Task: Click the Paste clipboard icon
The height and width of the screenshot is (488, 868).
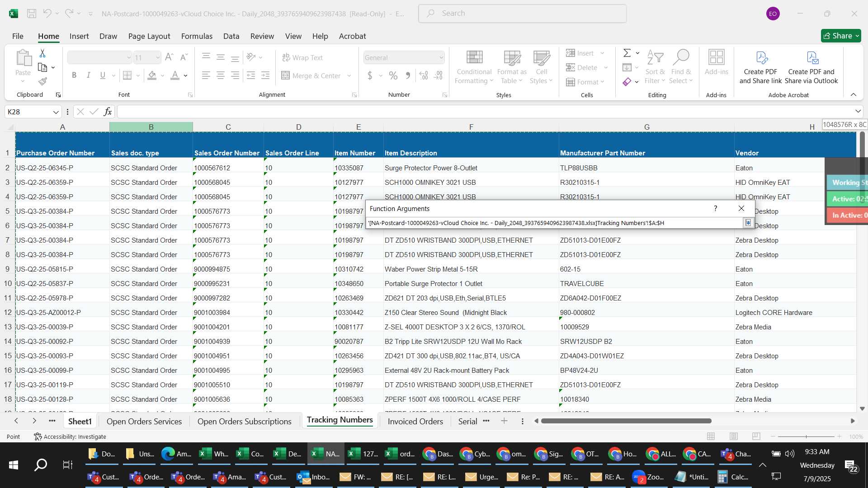Action: coord(23,59)
